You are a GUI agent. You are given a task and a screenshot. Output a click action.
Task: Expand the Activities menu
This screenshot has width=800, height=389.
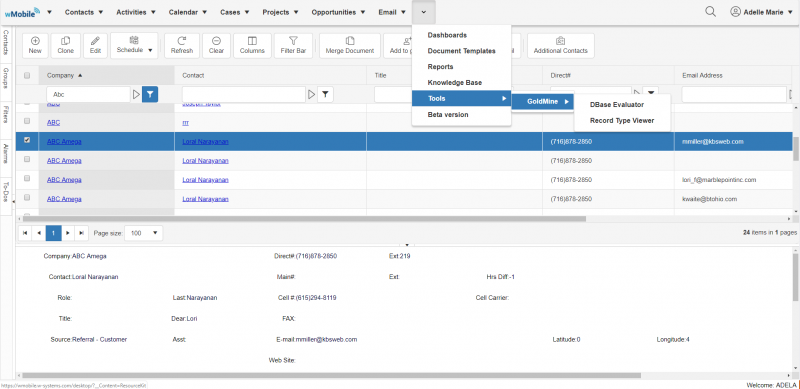(135, 12)
